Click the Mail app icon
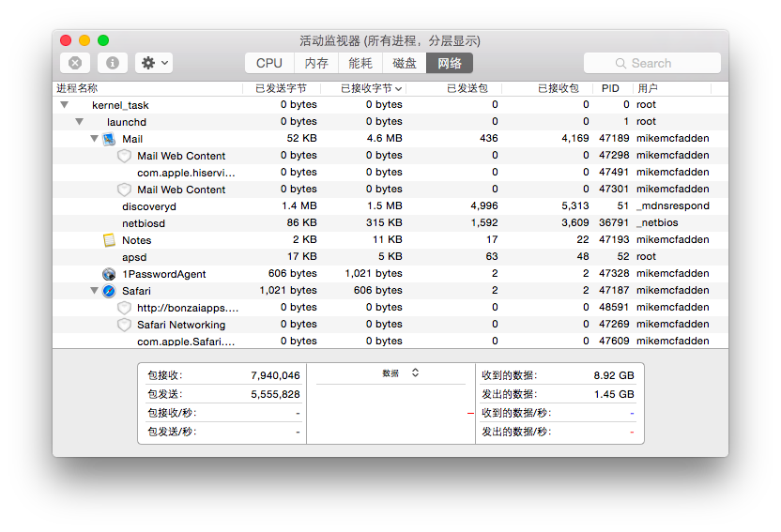 pos(109,139)
